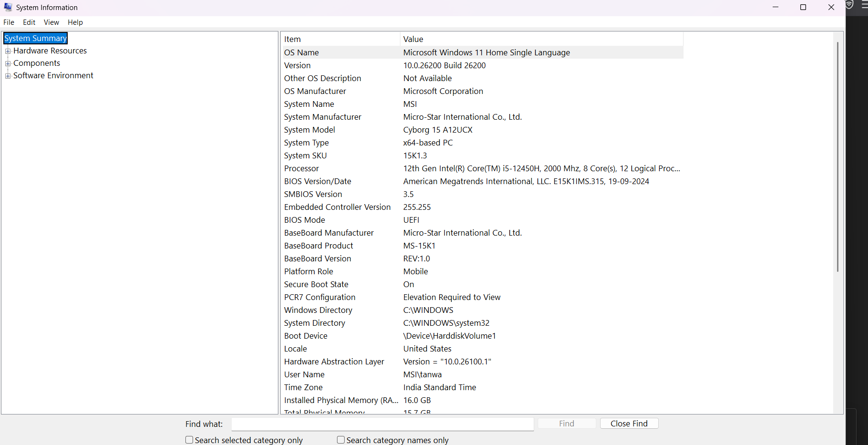The image size is (868, 445).
Task: Select the BIOS Mode row label
Action: click(x=305, y=220)
